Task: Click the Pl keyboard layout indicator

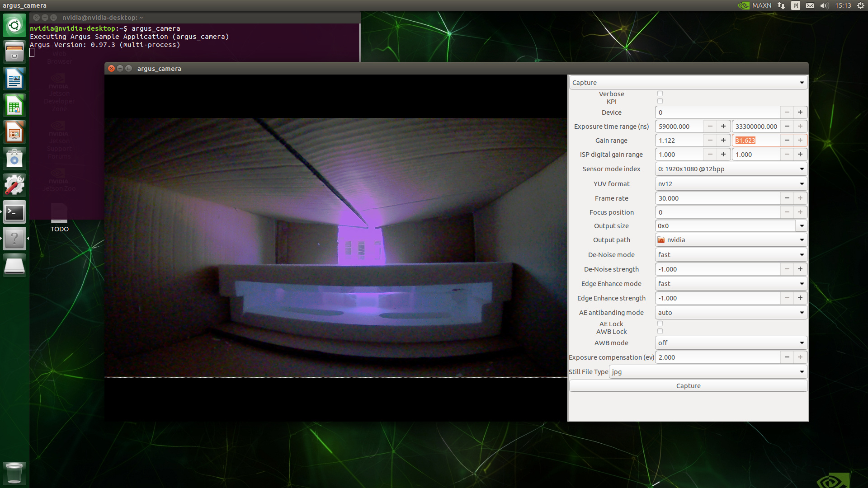Action: point(796,5)
